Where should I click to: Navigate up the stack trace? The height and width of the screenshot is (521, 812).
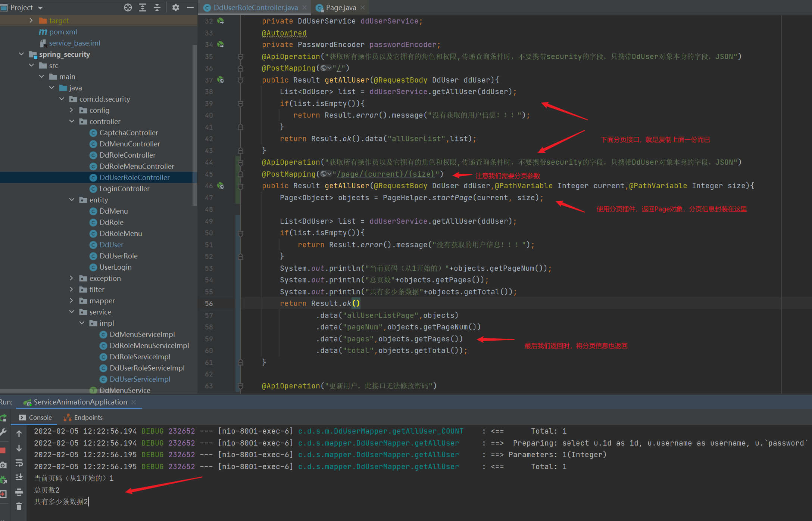coord(19,433)
